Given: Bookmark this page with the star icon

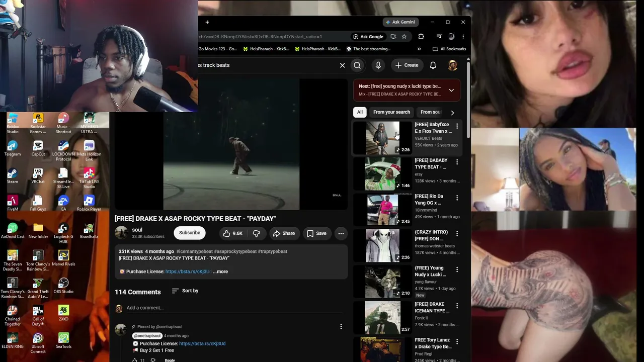Looking at the screenshot, I should click(404, 36).
